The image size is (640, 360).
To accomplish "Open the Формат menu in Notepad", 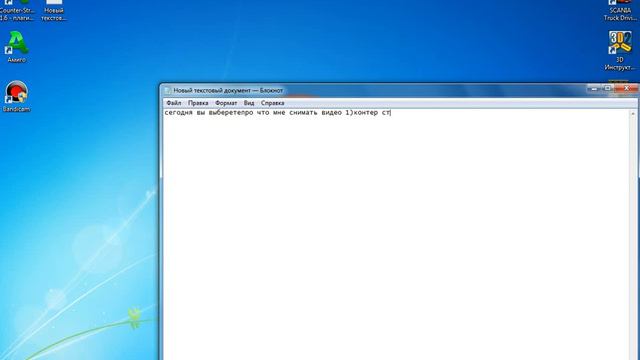I will pos(226,103).
